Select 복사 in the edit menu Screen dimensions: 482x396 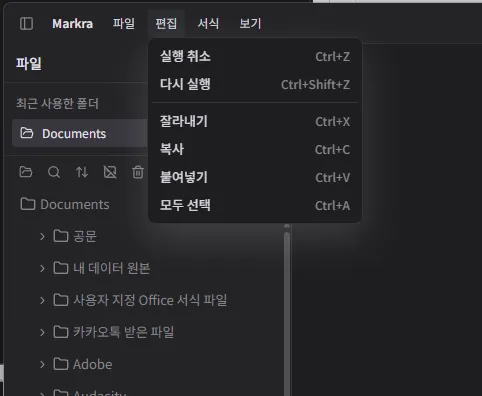point(255,149)
